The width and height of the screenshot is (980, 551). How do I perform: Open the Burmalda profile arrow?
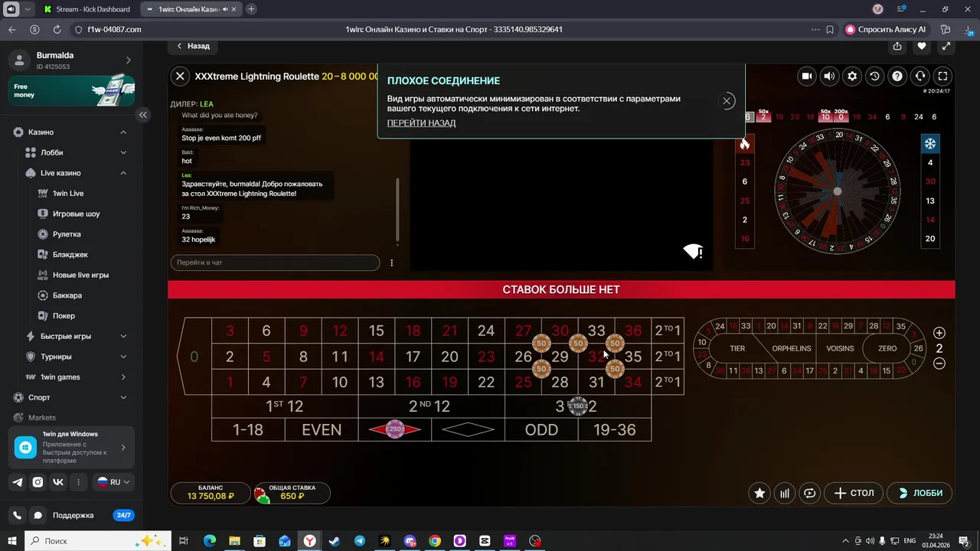pyautogui.click(x=128, y=60)
